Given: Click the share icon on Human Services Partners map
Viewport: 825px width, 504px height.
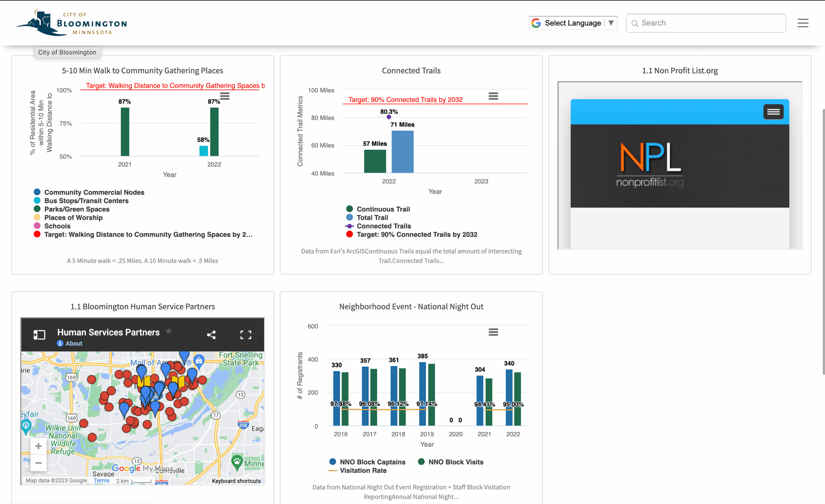Looking at the screenshot, I should click(212, 334).
